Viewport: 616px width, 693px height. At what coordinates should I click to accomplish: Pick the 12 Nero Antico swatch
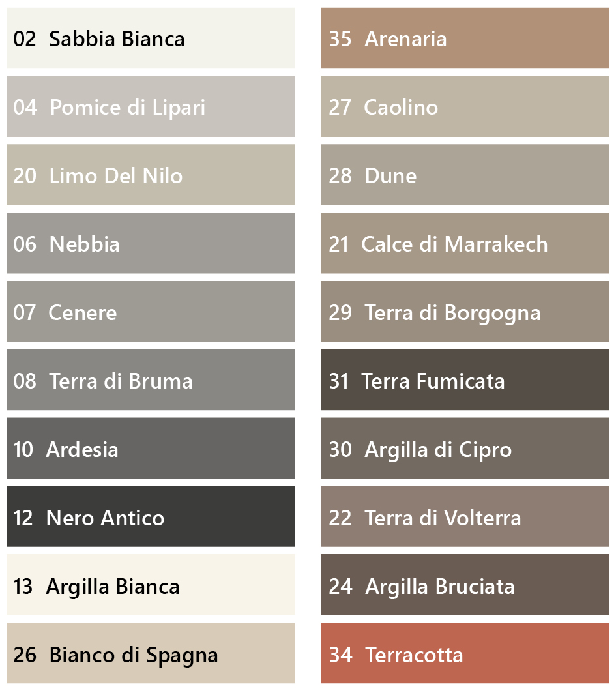click(x=151, y=517)
